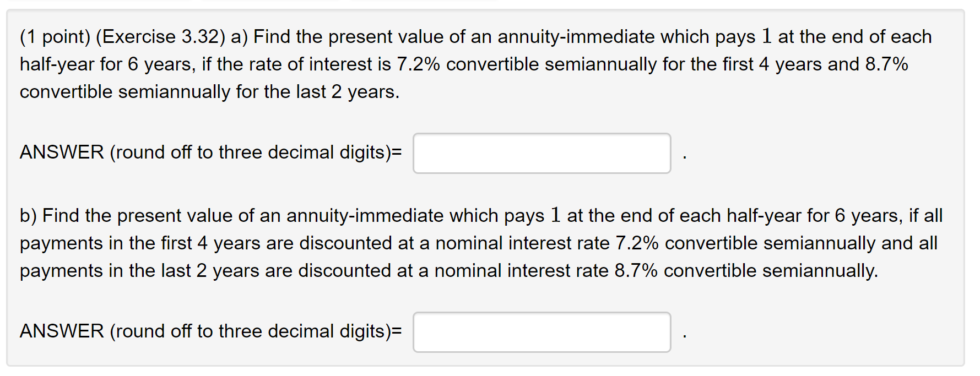Click the second "ANSWER (round off...)" label
The width and height of the screenshot is (980, 376).
click(211, 331)
